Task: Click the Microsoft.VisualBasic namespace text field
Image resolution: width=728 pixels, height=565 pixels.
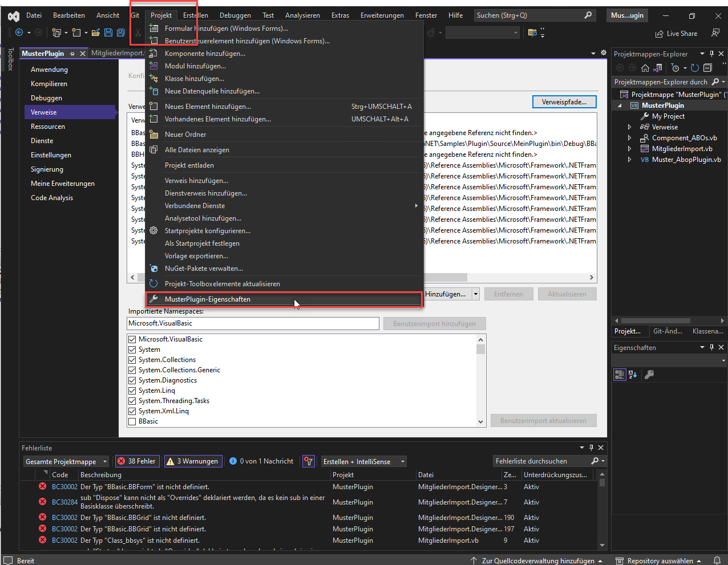Action: pos(253,323)
